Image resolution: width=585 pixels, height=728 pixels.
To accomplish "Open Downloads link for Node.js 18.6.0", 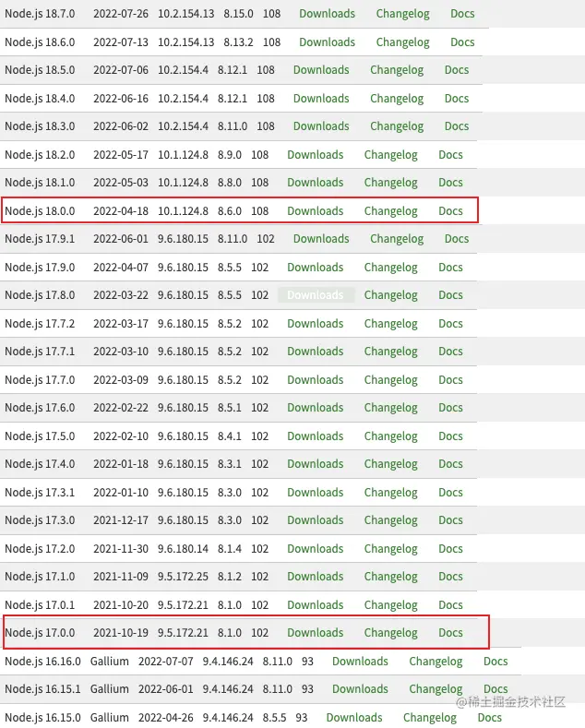I will tap(327, 42).
